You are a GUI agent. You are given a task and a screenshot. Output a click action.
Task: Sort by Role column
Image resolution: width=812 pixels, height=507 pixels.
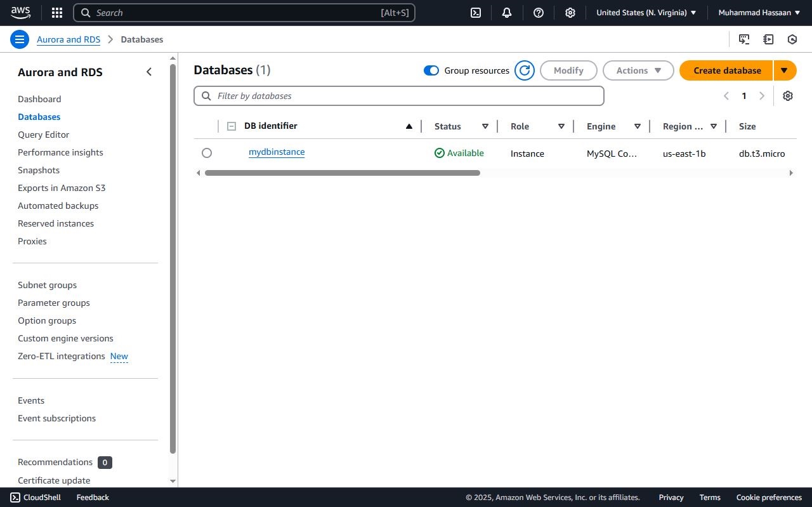tap(561, 126)
